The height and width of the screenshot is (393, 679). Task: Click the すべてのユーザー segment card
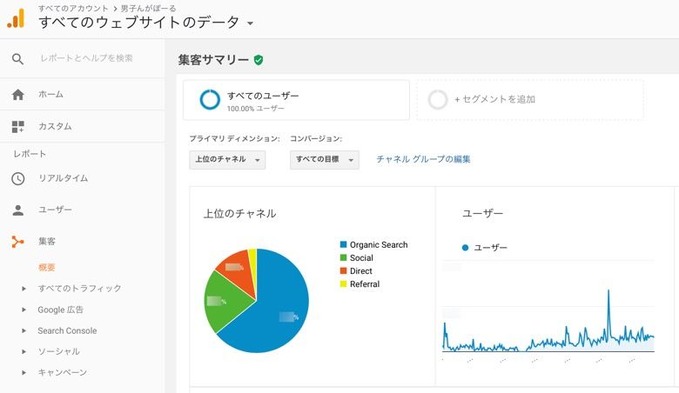point(296,100)
